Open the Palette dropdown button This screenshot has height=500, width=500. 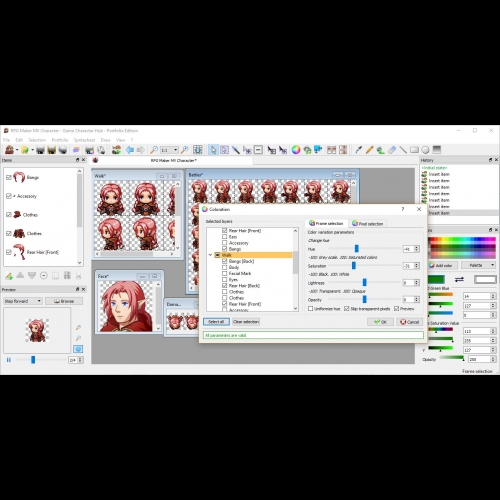click(x=479, y=265)
